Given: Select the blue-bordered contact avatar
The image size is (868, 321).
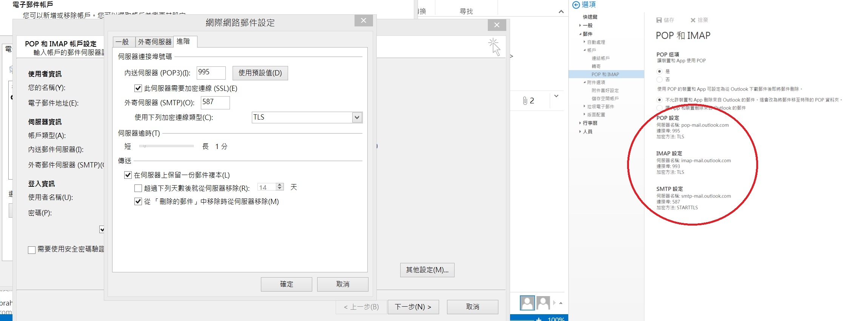Looking at the screenshot, I should 527,303.
